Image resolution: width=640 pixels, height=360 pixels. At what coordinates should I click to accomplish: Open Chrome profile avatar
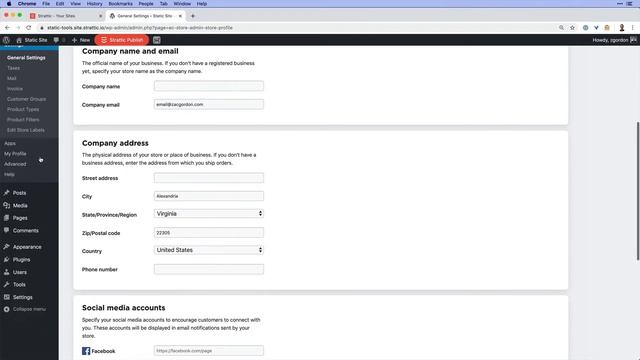622,28
